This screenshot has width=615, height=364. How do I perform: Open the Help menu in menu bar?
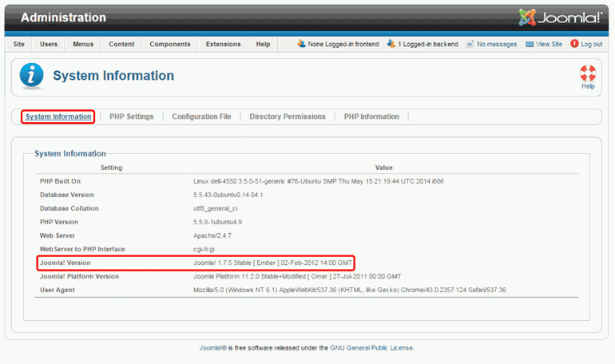click(x=263, y=44)
